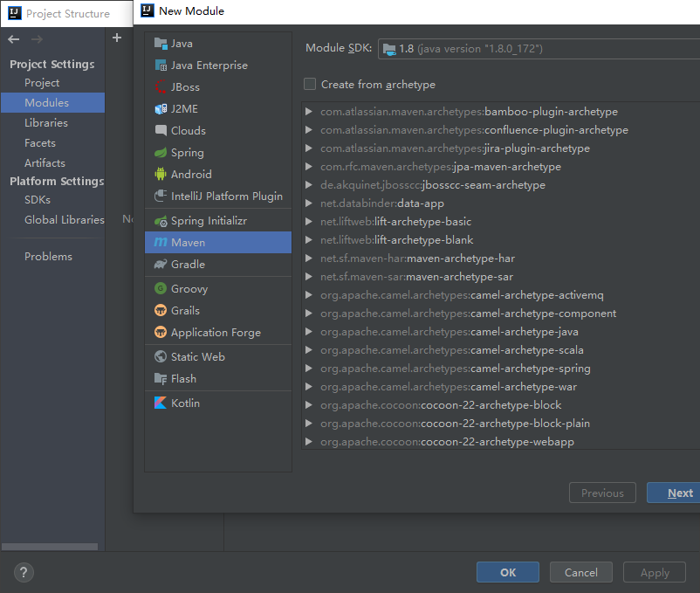
Task: Expand cocoon-22-archetype-webapp entry
Action: [308, 442]
